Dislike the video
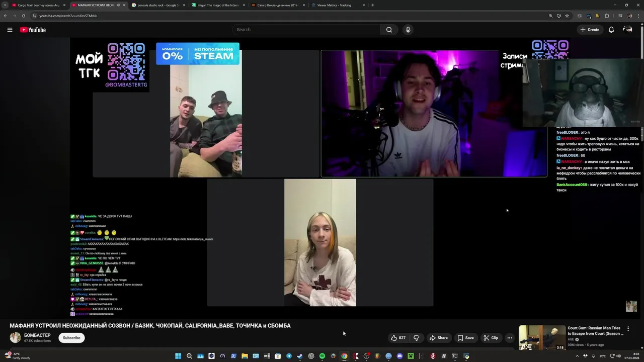644x362 pixels. click(x=417, y=338)
